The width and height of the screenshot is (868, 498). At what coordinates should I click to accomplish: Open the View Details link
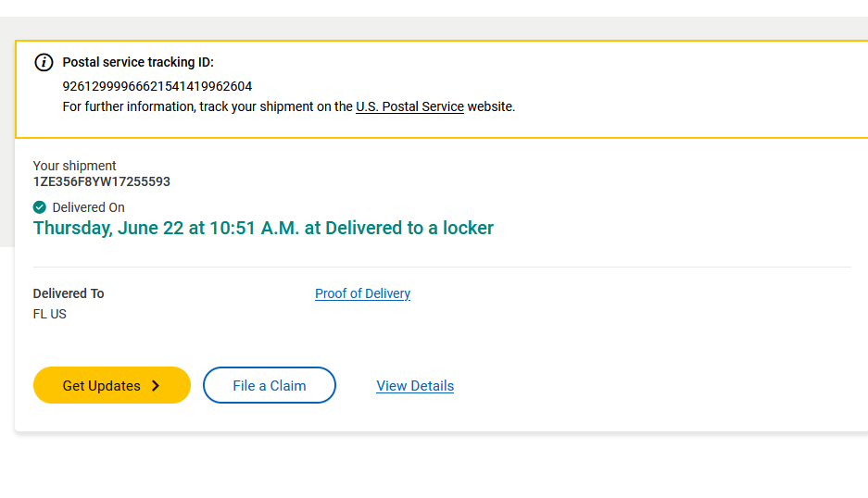tap(415, 386)
